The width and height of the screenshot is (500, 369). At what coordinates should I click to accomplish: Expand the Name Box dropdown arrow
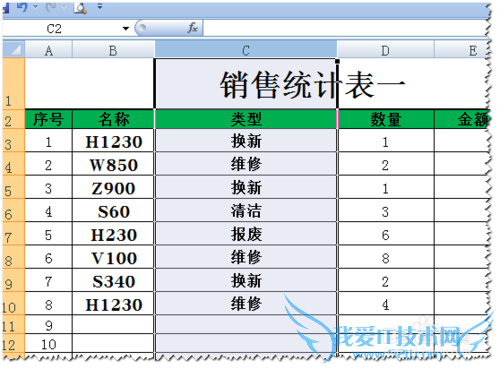(x=126, y=28)
